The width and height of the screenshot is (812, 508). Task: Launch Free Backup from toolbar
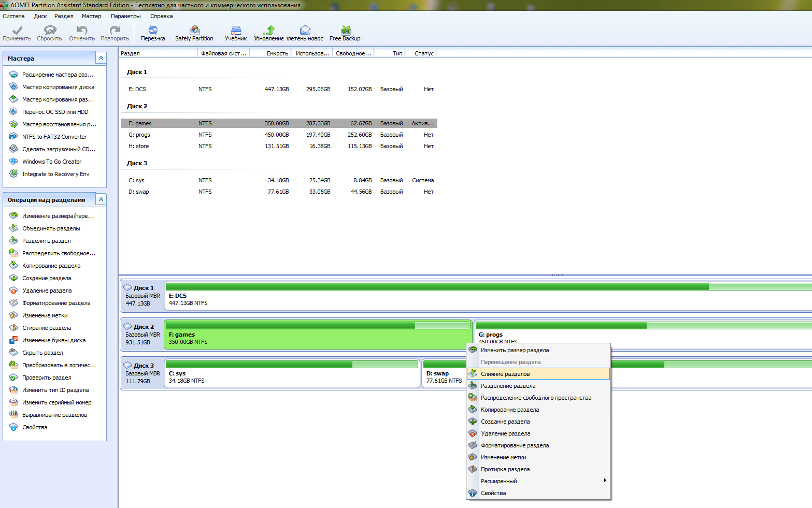345,33
